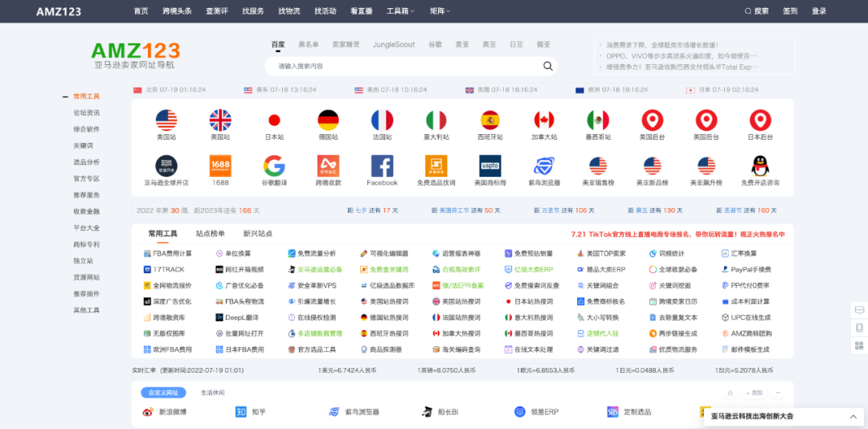Open the 紫鸟浏览器 icon in top grid

coord(544,166)
